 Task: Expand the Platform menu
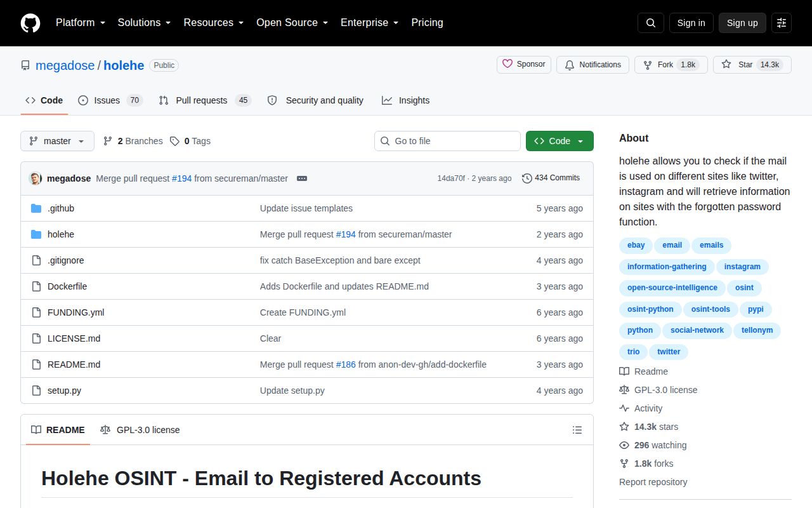80,23
